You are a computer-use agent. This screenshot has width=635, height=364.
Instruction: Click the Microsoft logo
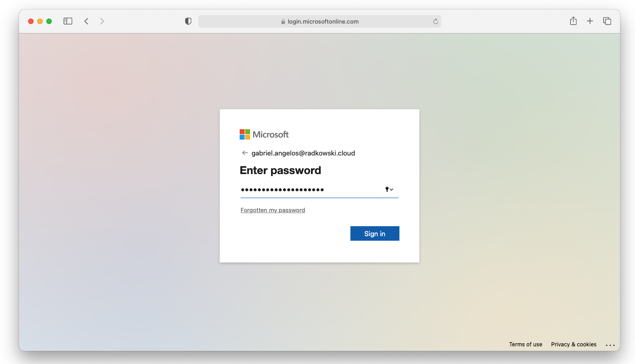point(264,135)
